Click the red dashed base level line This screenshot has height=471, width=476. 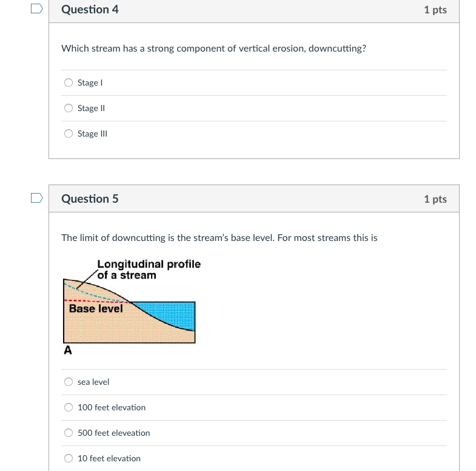91,301
